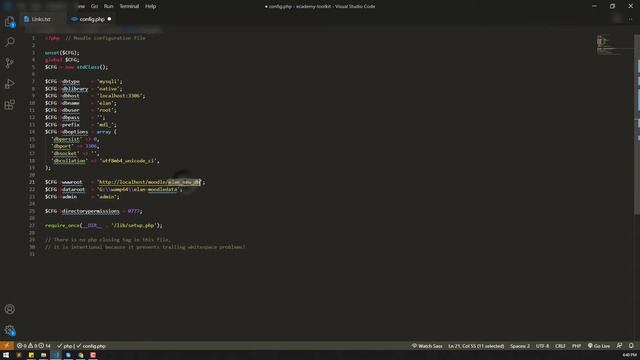Change indentation via Spaces: 2
Screen dimensions: 640x360
coord(520,346)
